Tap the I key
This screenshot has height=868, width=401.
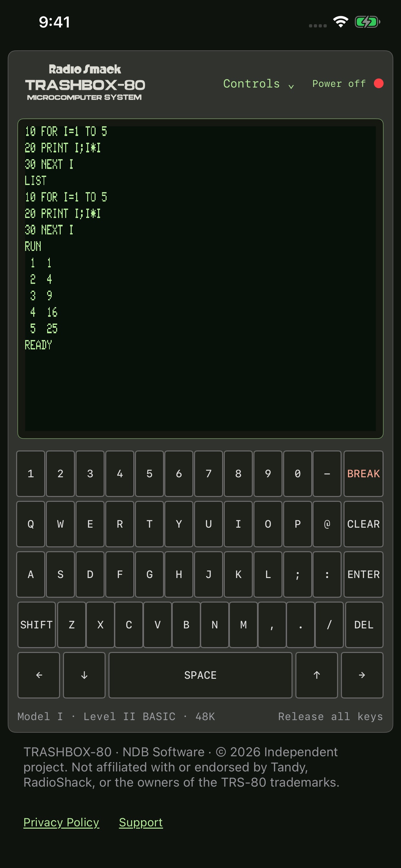[x=238, y=524]
